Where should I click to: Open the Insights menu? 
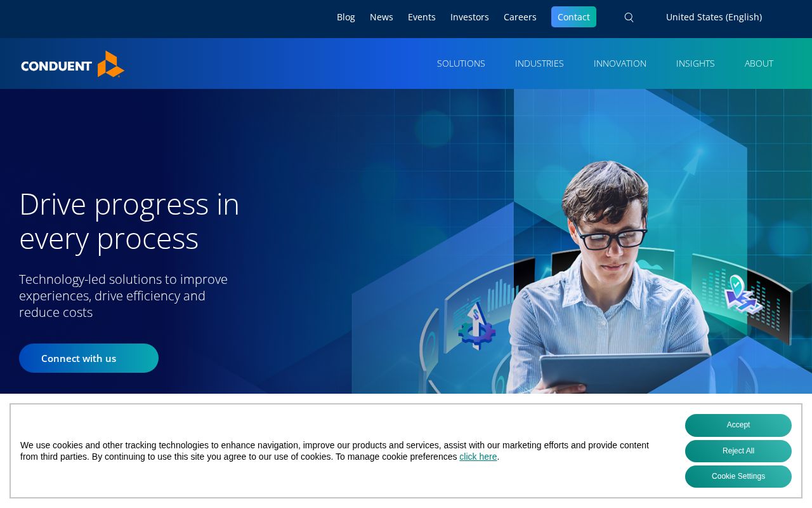695,63
